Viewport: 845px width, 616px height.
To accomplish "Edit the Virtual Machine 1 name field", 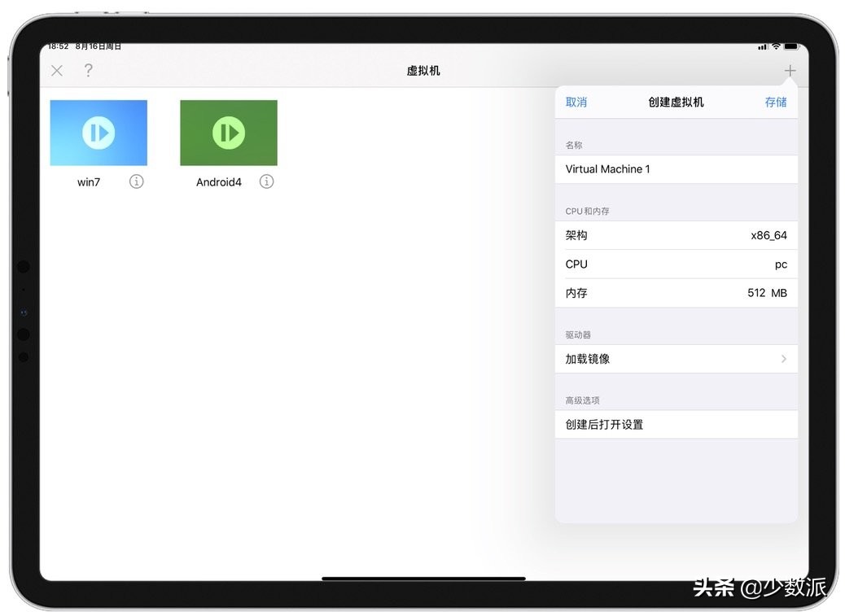I will click(677, 169).
